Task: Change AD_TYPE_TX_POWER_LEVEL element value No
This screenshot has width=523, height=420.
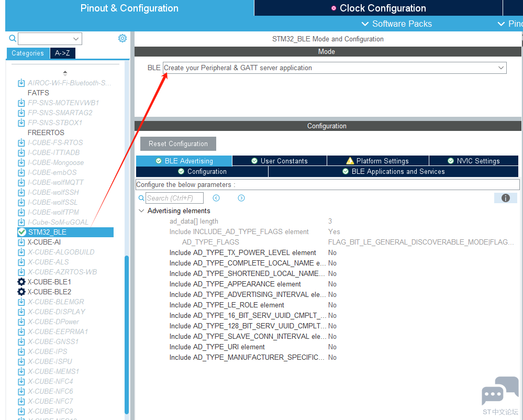Action: coord(332,253)
